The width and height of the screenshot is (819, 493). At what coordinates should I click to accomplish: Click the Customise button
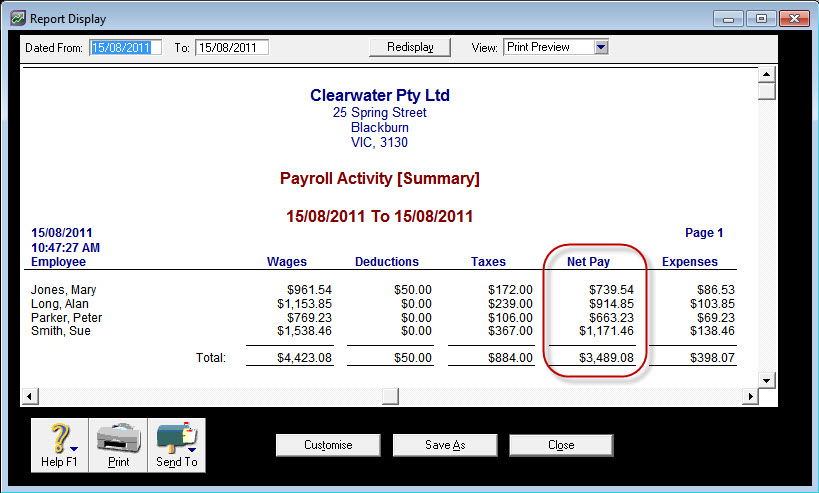328,445
